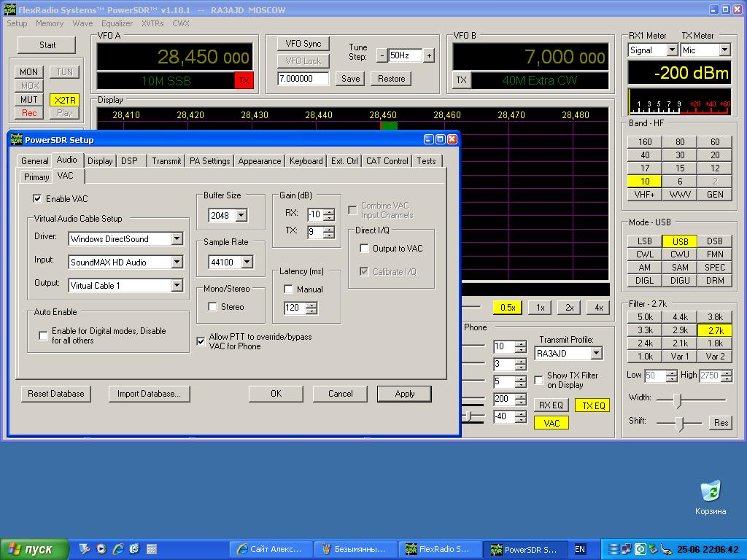This screenshot has width=747, height=560.
Task: Open the Equalizer menu
Action: [117, 23]
